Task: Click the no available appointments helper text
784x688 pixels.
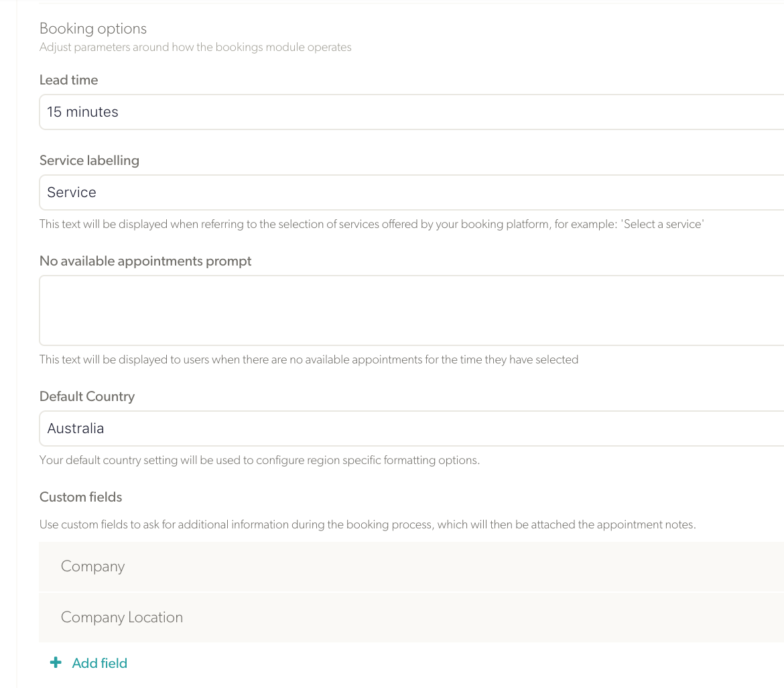Action: [x=309, y=360]
